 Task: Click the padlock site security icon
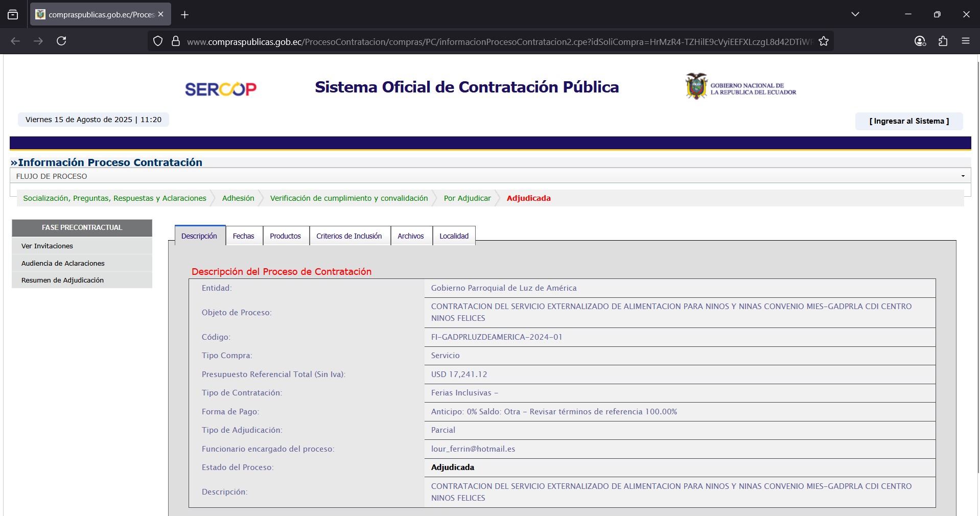click(176, 41)
